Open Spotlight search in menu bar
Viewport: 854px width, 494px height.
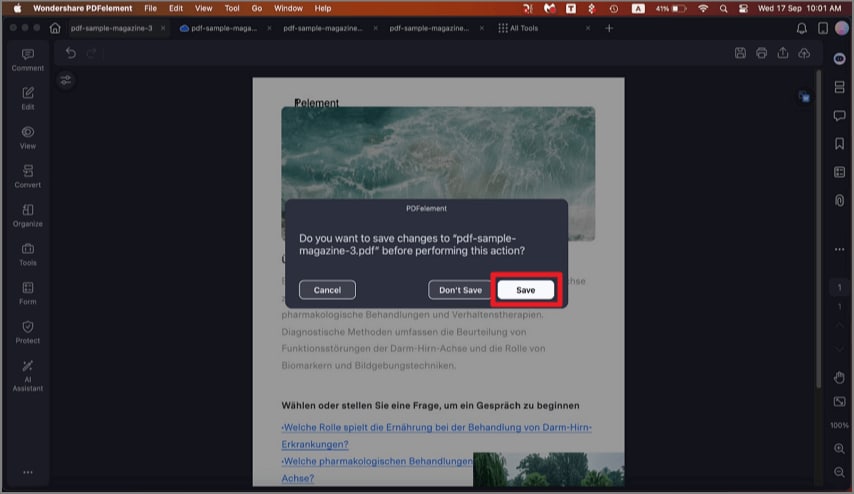[x=723, y=8]
